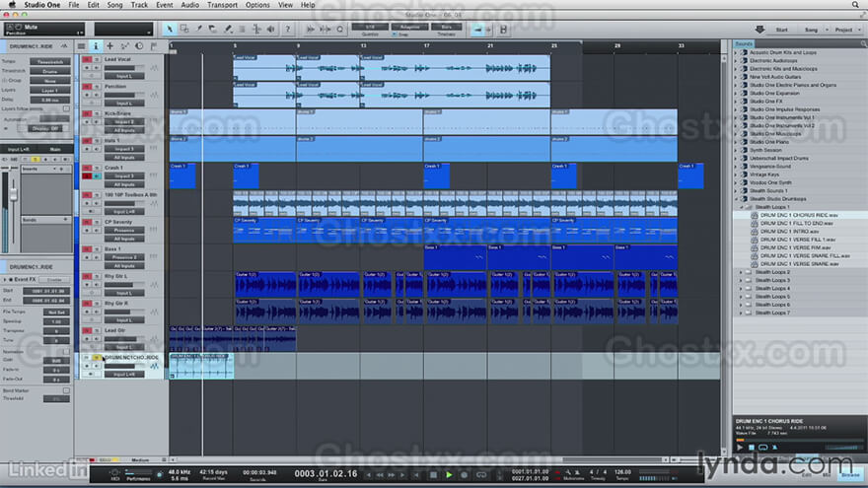Screen dimensions: 868x488
Task: Open the Track menu
Action: [x=139, y=4]
